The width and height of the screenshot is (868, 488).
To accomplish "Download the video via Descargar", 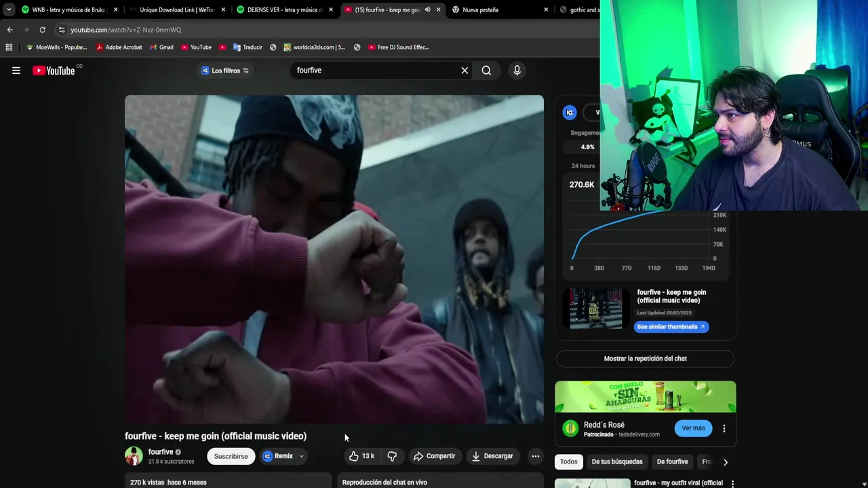I will pyautogui.click(x=492, y=456).
